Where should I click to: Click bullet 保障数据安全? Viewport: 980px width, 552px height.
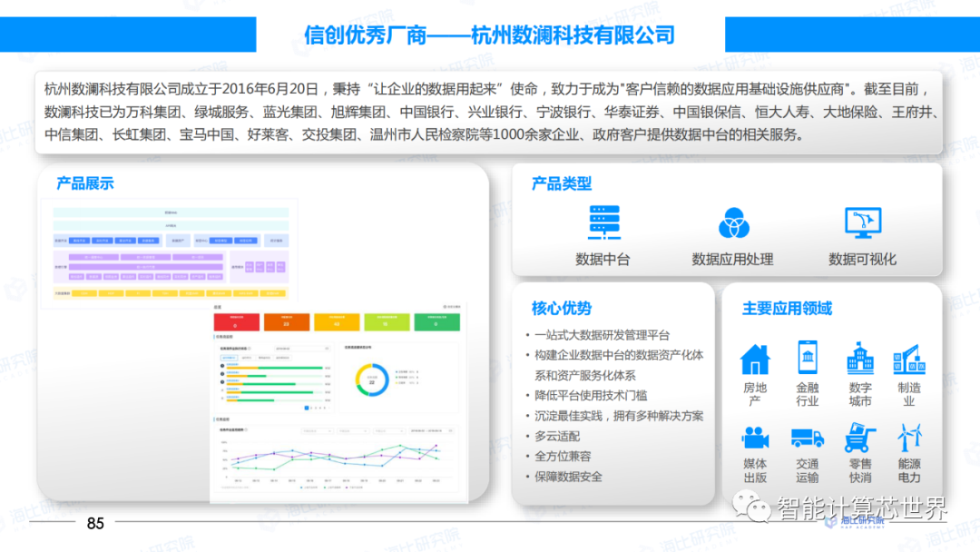[568, 477]
